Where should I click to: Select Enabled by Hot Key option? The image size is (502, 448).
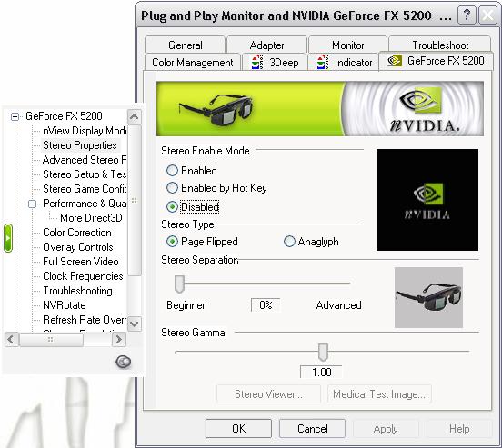pos(172,188)
